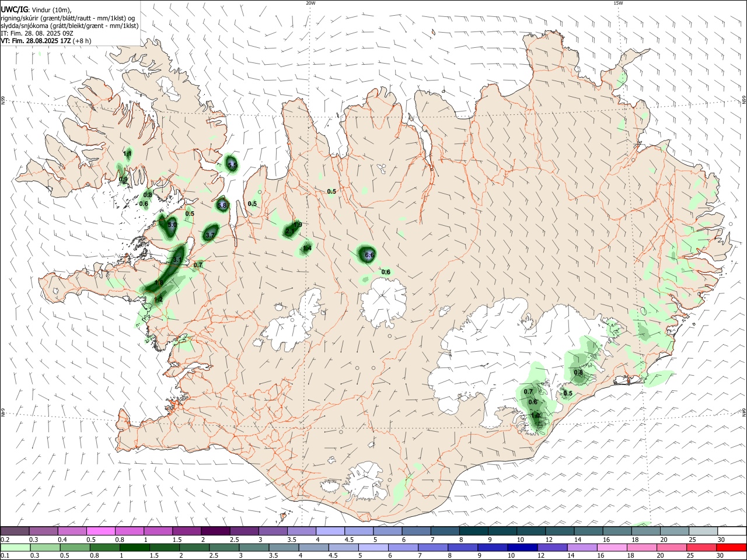Click the 1.4 precipitation value
This screenshot has width=747, height=560.
point(307,249)
